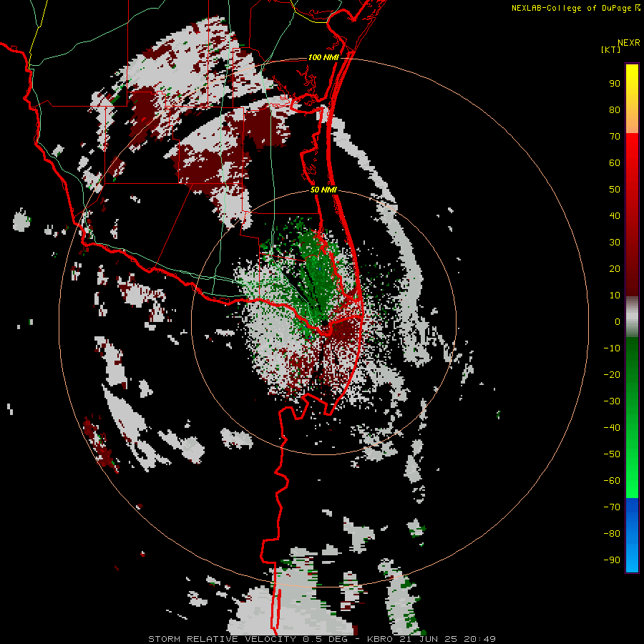Click the 50 value on the velocity scale
Image resolution: width=644 pixels, height=644 pixels.
pos(615,190)
